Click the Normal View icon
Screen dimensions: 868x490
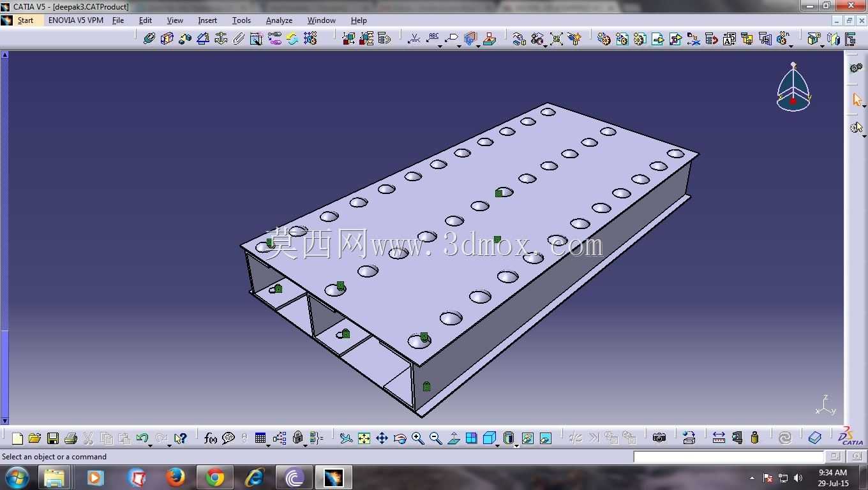click(453, 438)
